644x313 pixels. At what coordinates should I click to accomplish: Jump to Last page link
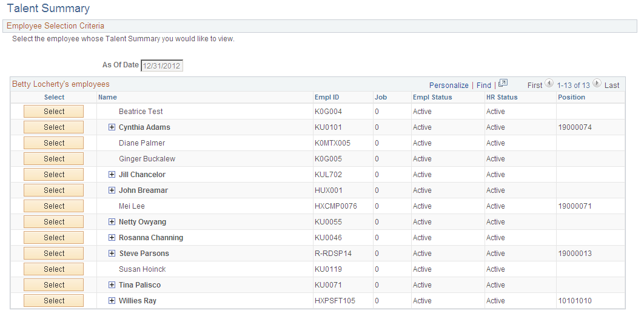click(612, 86)
